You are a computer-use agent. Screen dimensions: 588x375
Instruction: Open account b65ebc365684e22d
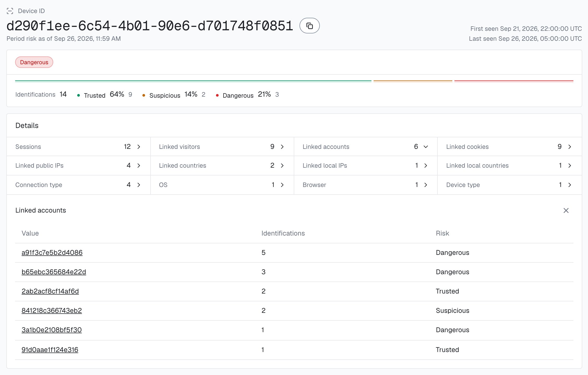point(54,272)
